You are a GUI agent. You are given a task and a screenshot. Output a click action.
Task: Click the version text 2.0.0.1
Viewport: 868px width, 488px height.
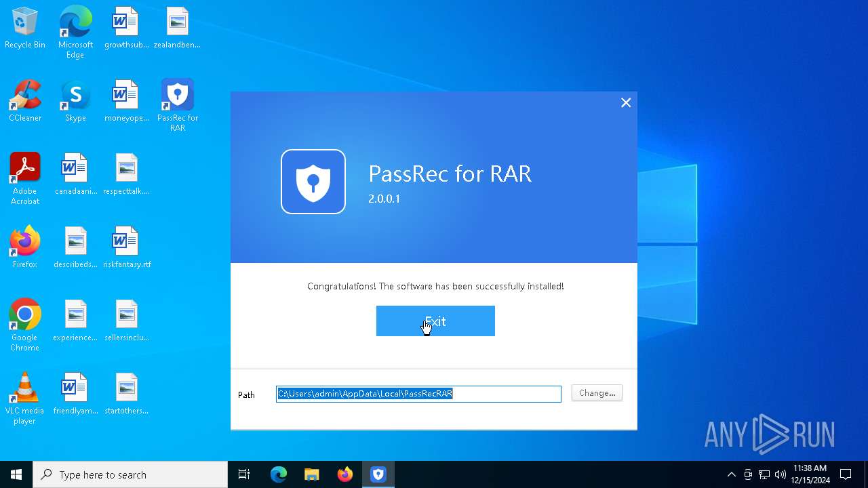pos(384,199)
